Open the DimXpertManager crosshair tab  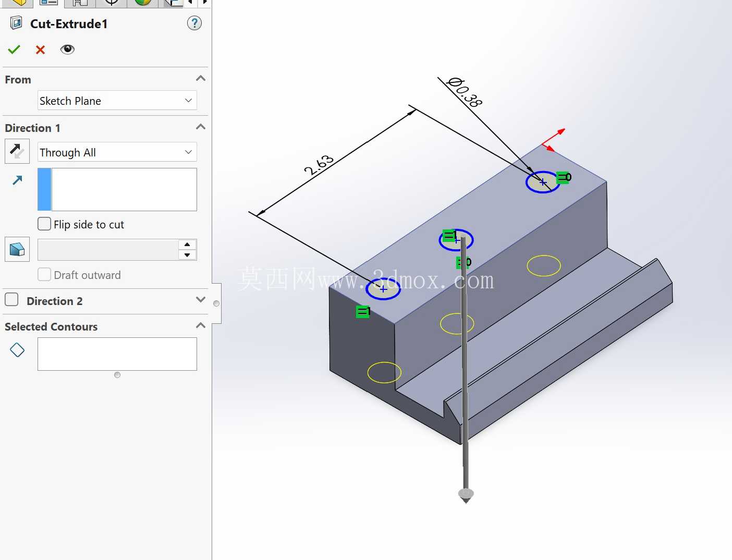tap(111, 3)
